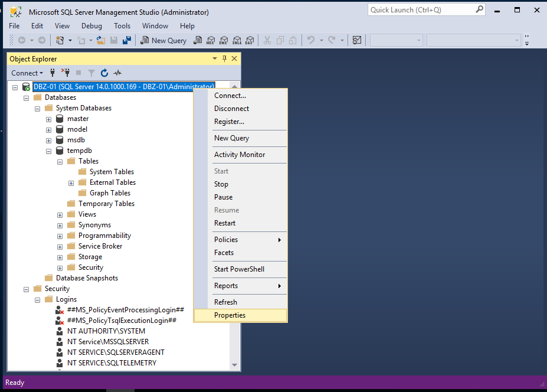Click the Cut scissors icon
The width and height of the screenshot is (547, 392).
click(267, 41)
